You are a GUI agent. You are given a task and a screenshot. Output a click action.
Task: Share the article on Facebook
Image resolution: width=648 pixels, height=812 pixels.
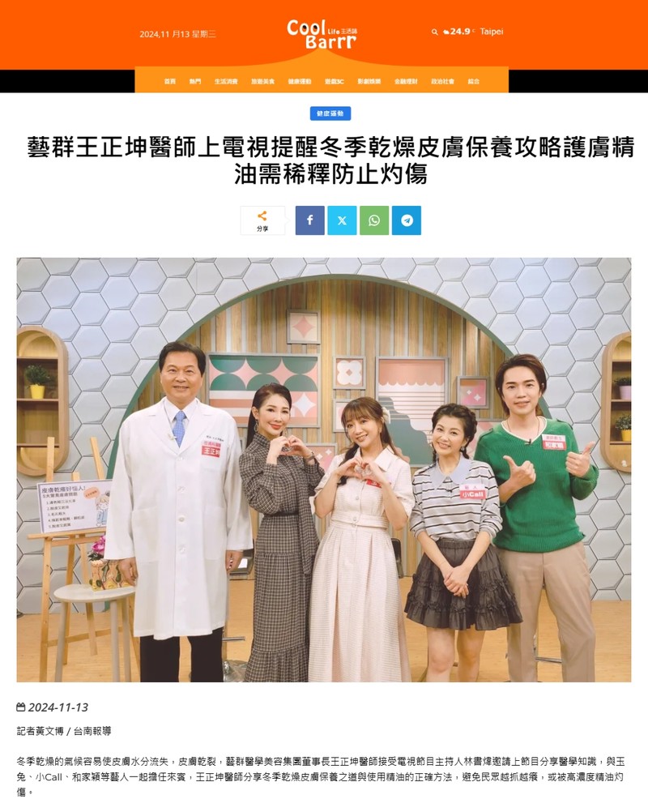point(310,220)
